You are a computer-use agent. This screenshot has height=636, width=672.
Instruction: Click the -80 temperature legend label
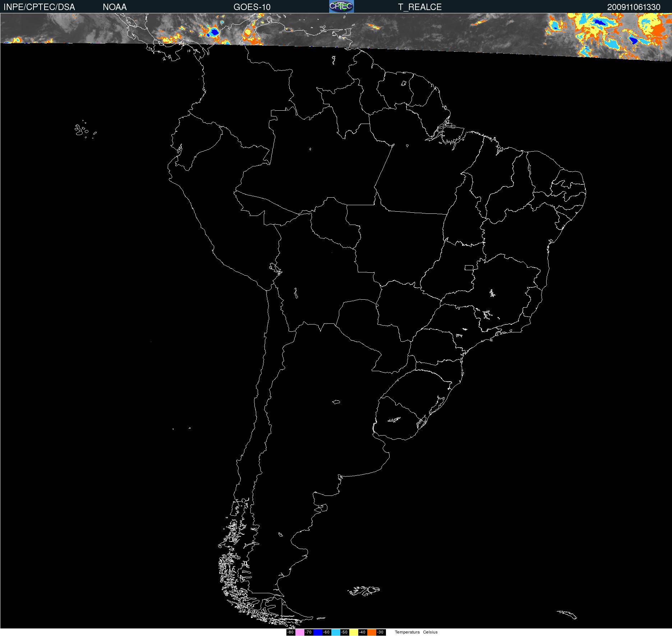(x=290, y=632)
